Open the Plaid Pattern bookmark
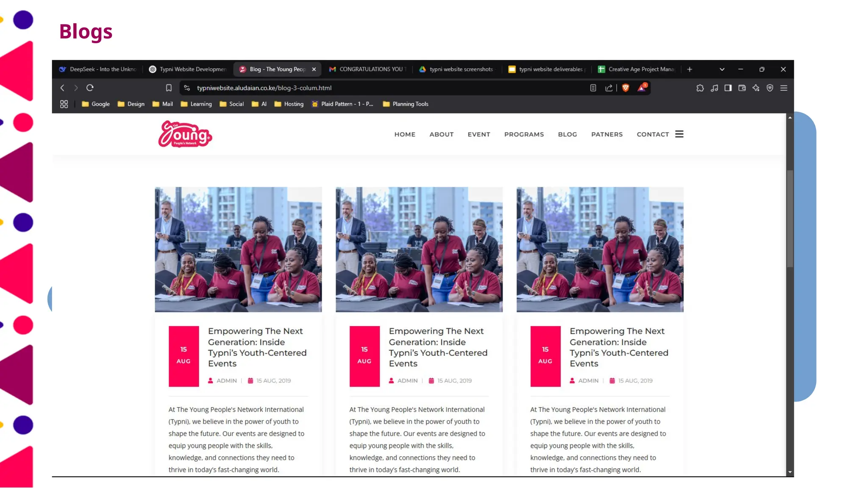 342,104
